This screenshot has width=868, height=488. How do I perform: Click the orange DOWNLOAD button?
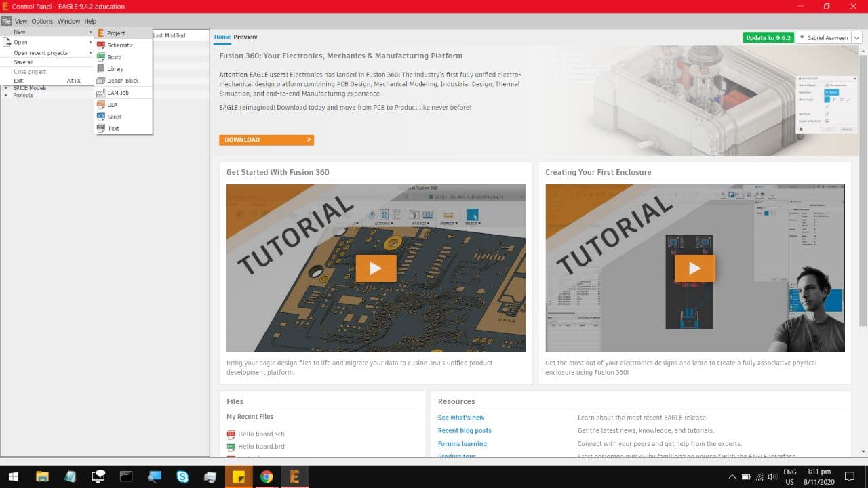267,140
